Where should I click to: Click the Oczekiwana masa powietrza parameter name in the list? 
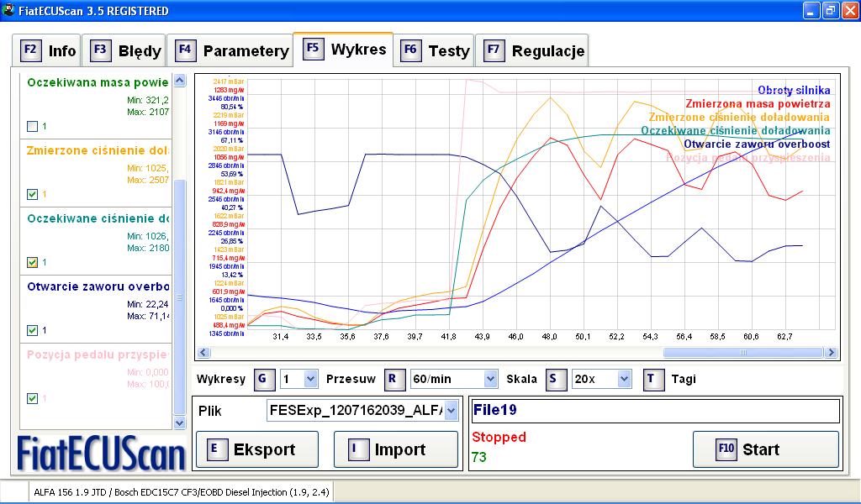pos(98,82)
